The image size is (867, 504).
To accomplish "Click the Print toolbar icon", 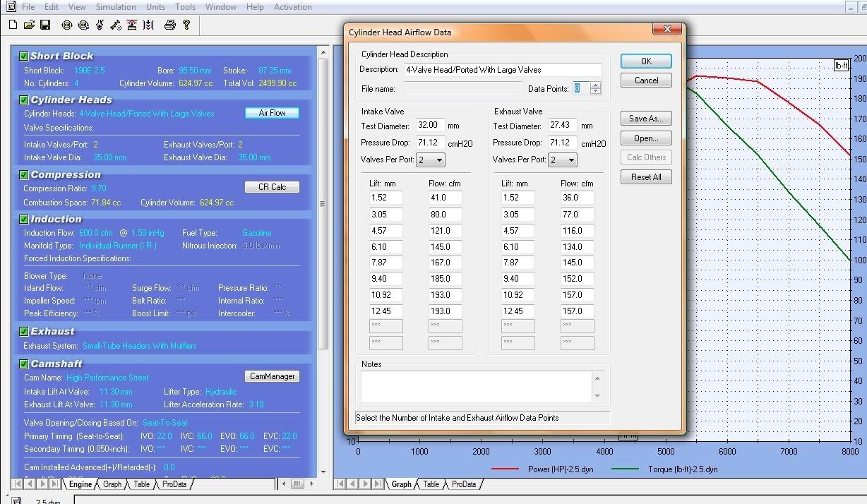I will (169, 25).
